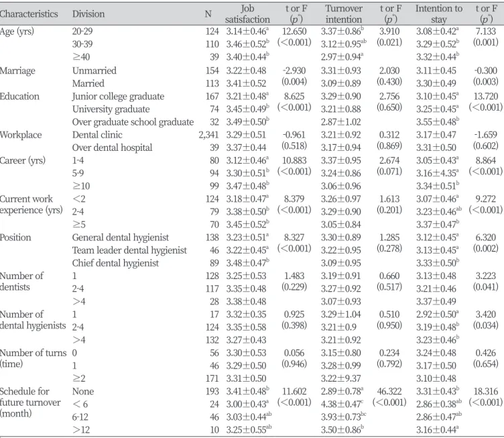
Task: Select the "Workplace" characteristic label
Action: [x=21, y=135]
